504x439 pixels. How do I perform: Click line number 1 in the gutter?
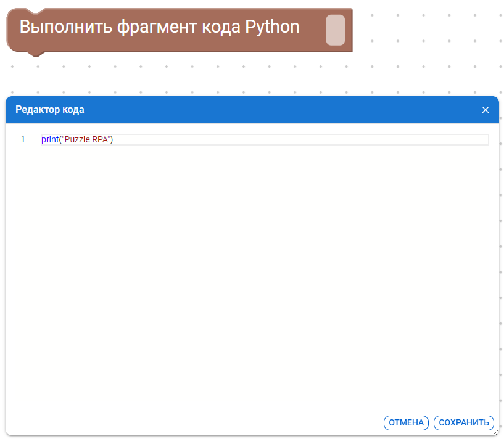23,139
